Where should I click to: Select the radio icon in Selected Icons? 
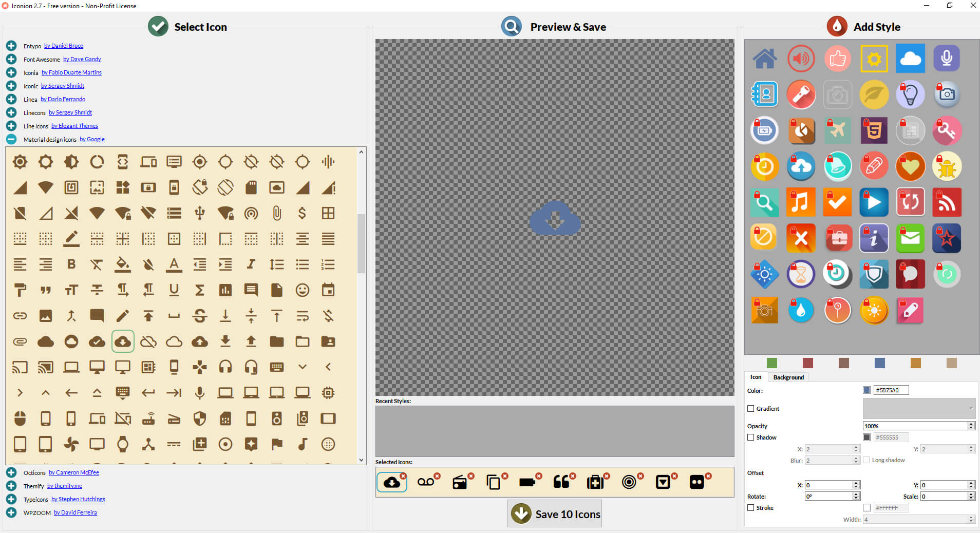tap(460, 482)
